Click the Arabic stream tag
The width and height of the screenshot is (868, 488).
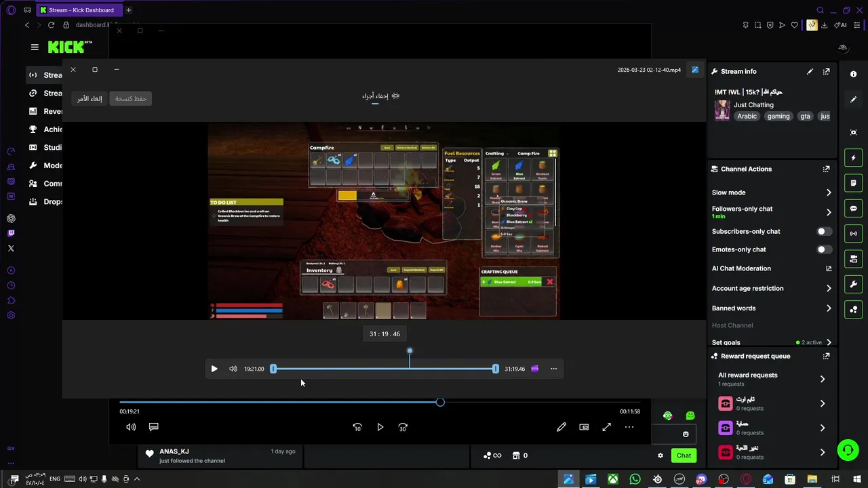[x=747, y=116]
